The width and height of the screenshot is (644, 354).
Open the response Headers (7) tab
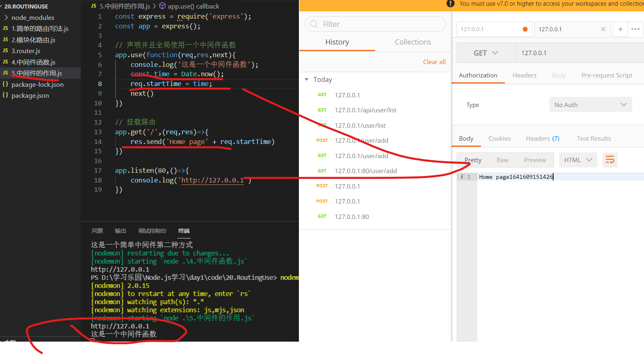click(543, 139)
